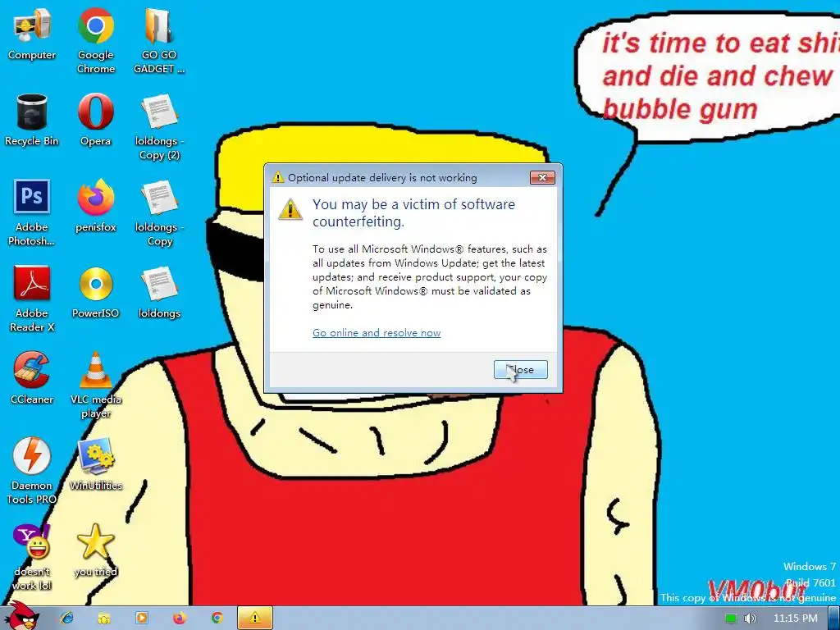
Task: Select the Recycle Bin icon
Action: 32,120
